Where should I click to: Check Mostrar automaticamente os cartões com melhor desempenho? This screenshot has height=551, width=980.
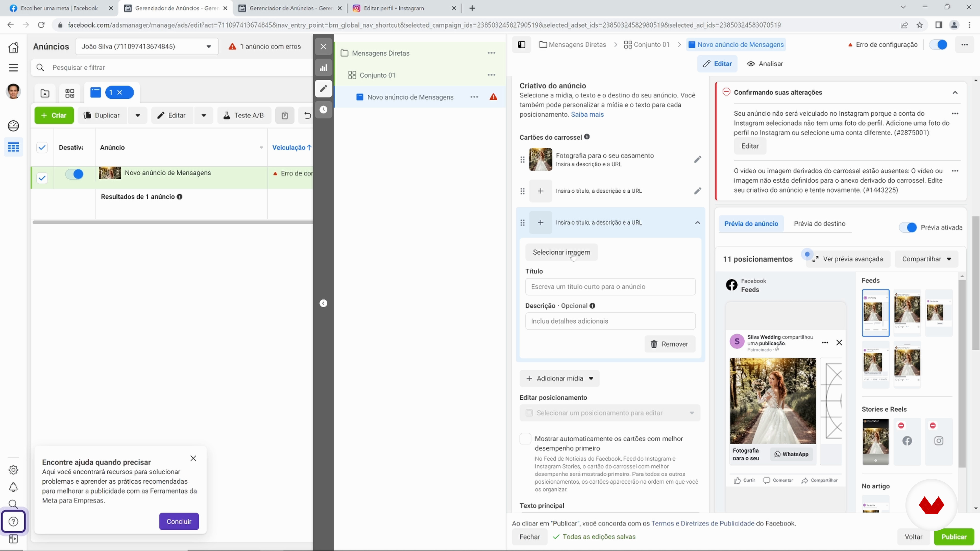pyautogui.click(x=525, y=439)
